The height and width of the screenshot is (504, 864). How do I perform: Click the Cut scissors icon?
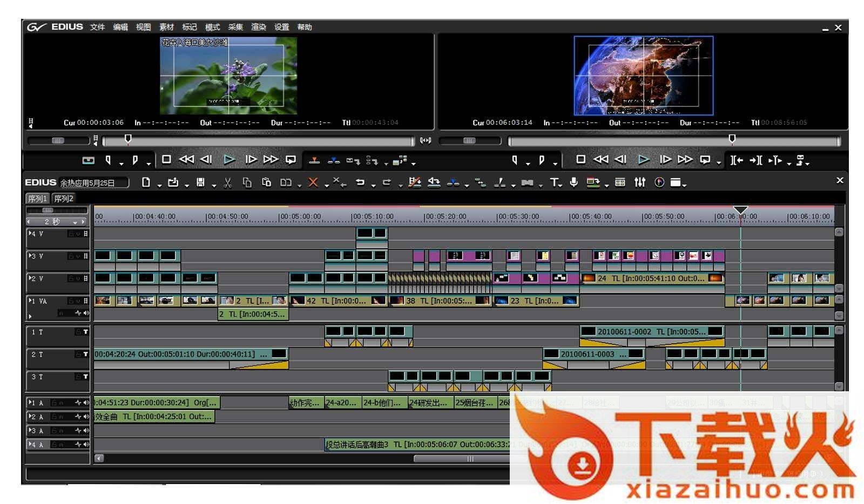click(x=228, y=182)
